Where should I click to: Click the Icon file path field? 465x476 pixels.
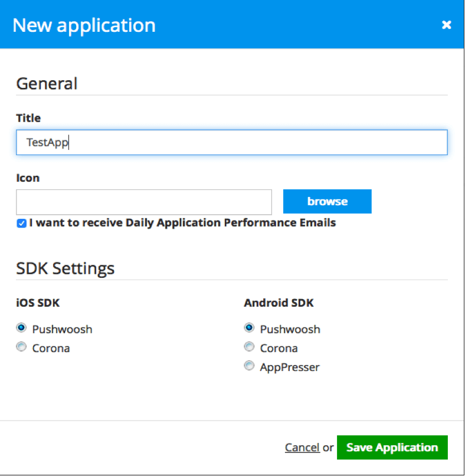pyautogui.click(x=144, y=202)
